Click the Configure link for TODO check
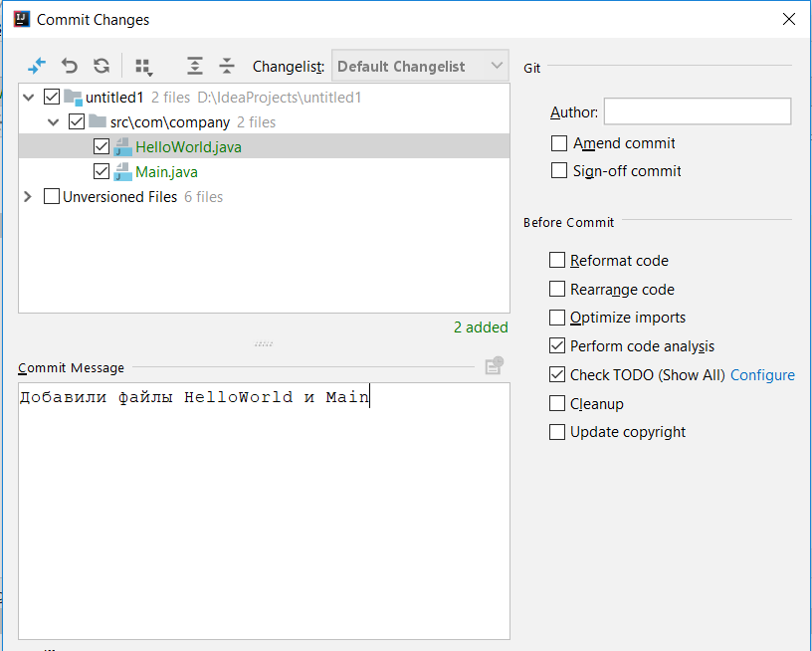 coord(762,375)
